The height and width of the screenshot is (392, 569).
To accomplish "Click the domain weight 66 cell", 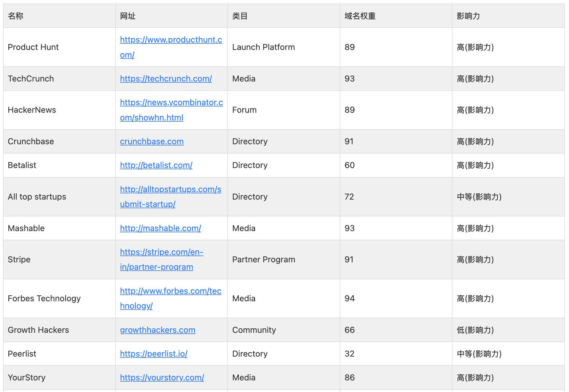I will coord(396,330).
